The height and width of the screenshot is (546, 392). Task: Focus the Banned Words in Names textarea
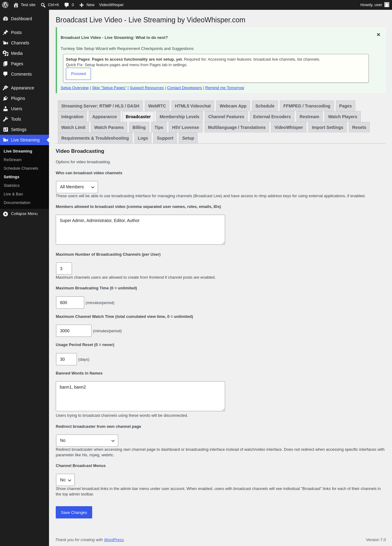click(x=140, y=396)
